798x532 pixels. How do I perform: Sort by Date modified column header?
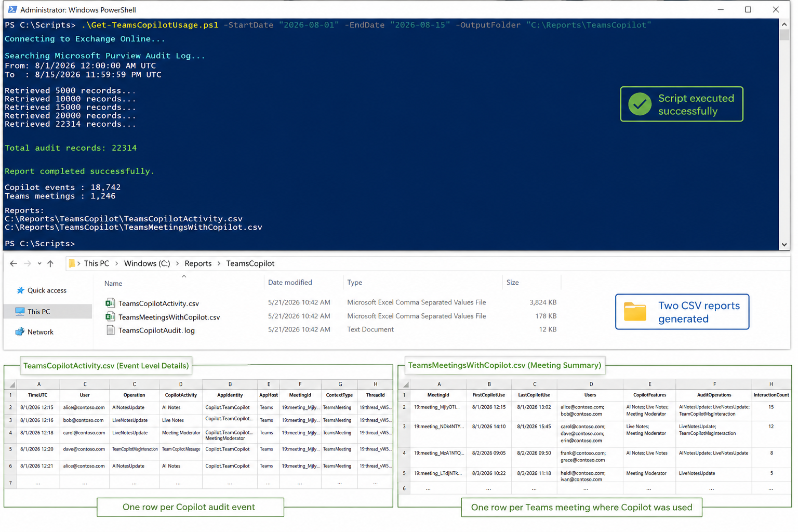click(290, 283)
